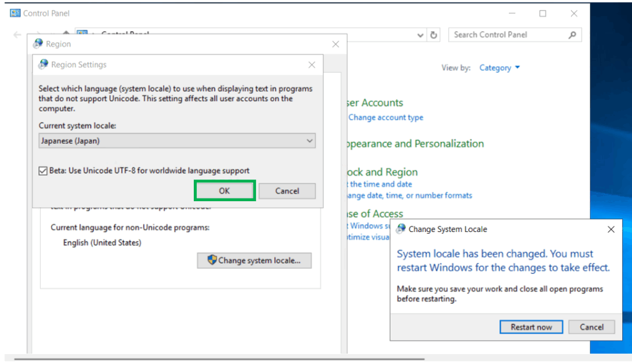632x364 pixels.
Task: Click the search magnifier icon
Action: pos(573,35)
